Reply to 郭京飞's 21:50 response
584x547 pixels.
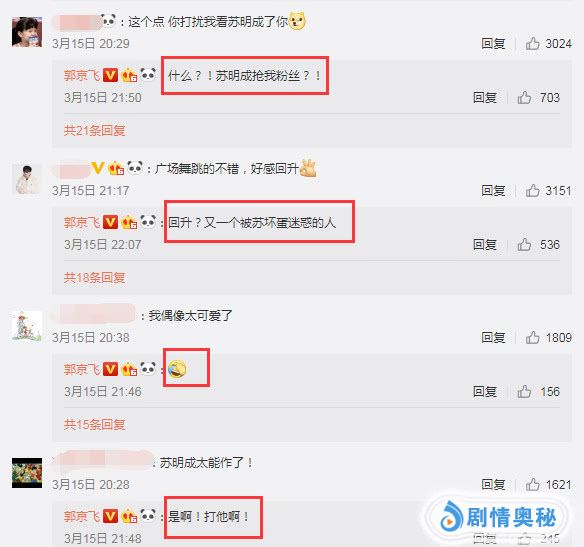coord(485,98)
